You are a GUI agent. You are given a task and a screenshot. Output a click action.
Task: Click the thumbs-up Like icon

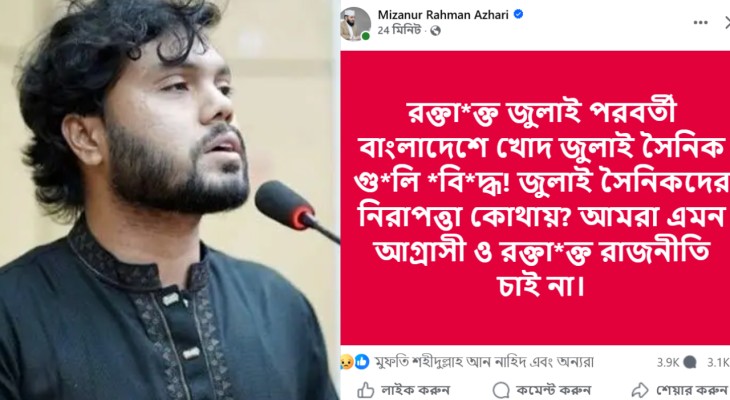tap(366, 390)
